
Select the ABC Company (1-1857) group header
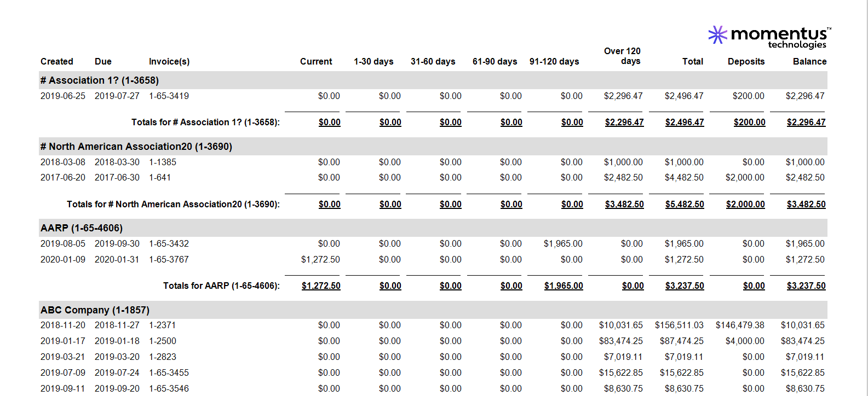pos(433,310)
